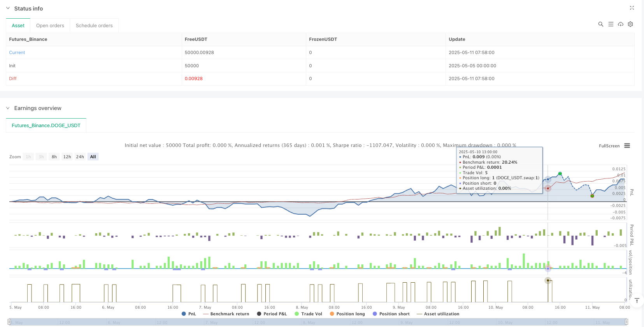This screenshot has width=644, height=327.
Task: Set chart zoom to 8h
Action: pyautogui.click(x=54, y=157)
